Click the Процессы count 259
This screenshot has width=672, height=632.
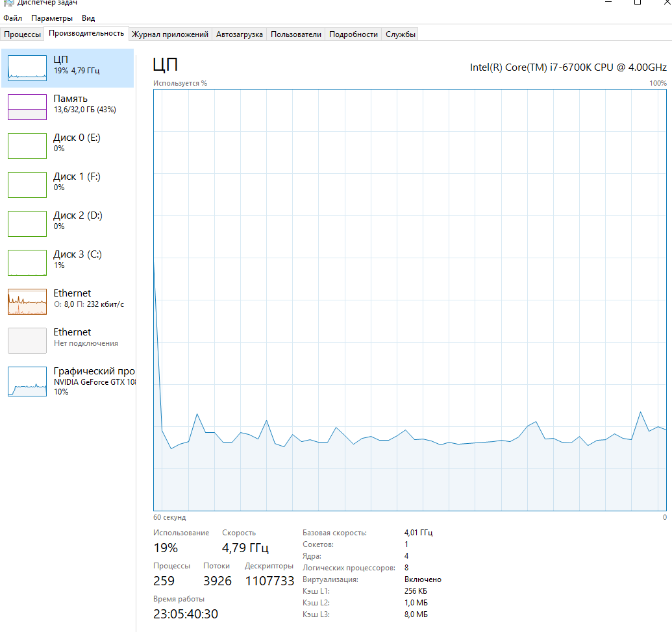point(164,581)
